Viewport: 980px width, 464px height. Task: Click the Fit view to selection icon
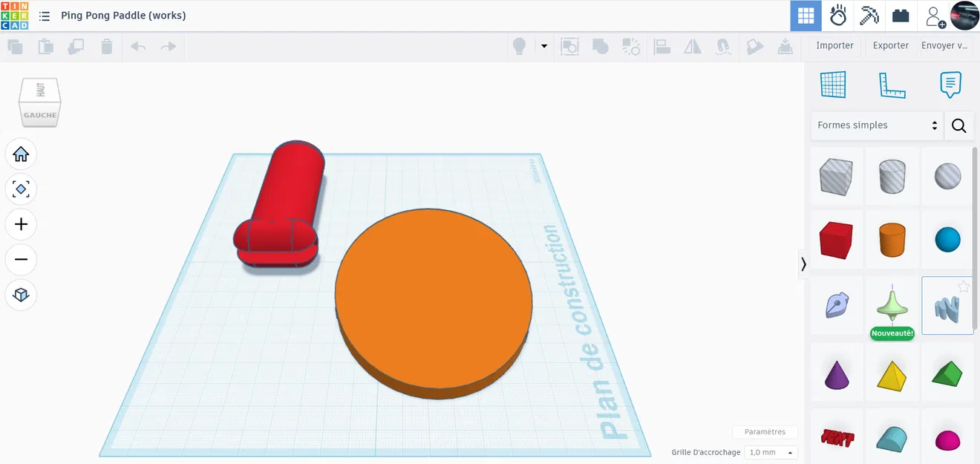pos(21,189)
